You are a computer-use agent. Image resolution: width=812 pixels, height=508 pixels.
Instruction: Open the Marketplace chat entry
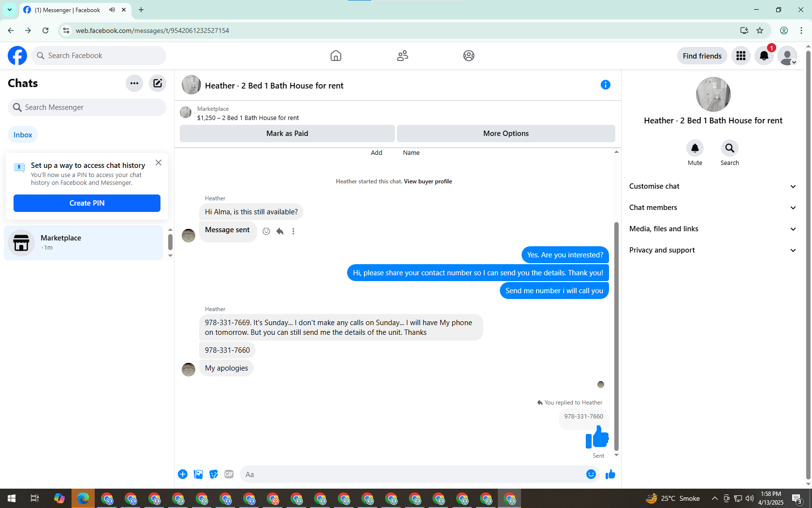84,243
